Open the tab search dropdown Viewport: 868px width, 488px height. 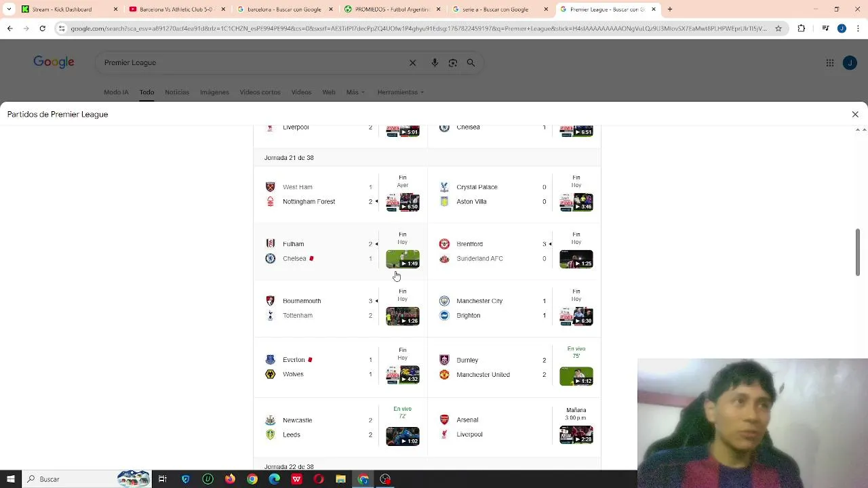pyautogui.click(x=9, y=9)
